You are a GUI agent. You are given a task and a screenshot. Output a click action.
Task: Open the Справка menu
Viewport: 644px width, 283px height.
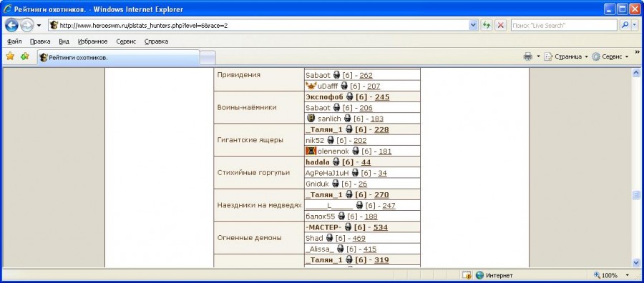click(x=156, y=41)
